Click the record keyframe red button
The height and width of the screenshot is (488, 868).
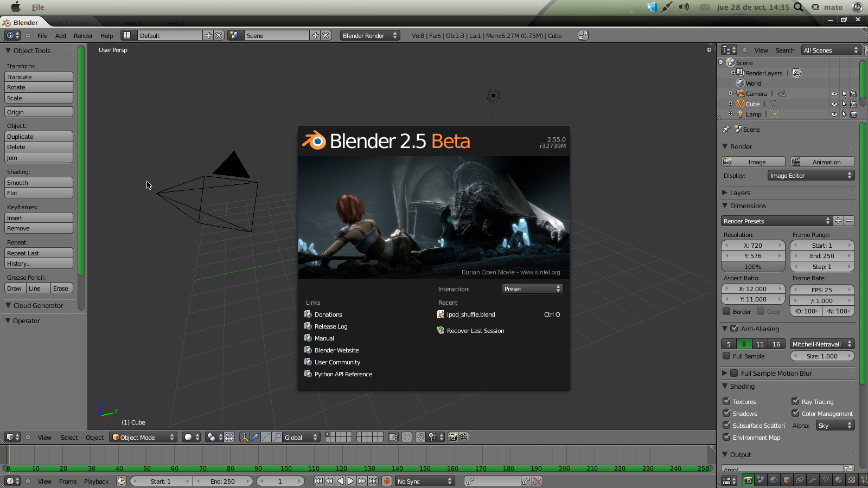387,481
